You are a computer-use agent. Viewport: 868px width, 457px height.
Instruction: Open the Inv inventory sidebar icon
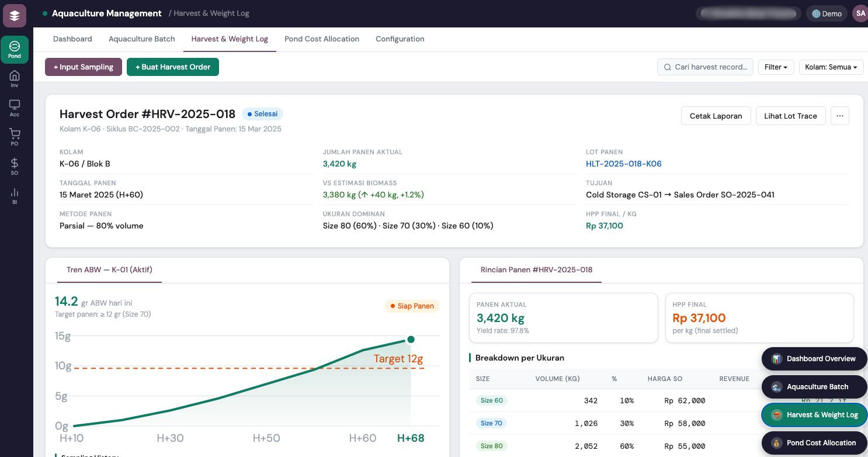click(15, 79)
